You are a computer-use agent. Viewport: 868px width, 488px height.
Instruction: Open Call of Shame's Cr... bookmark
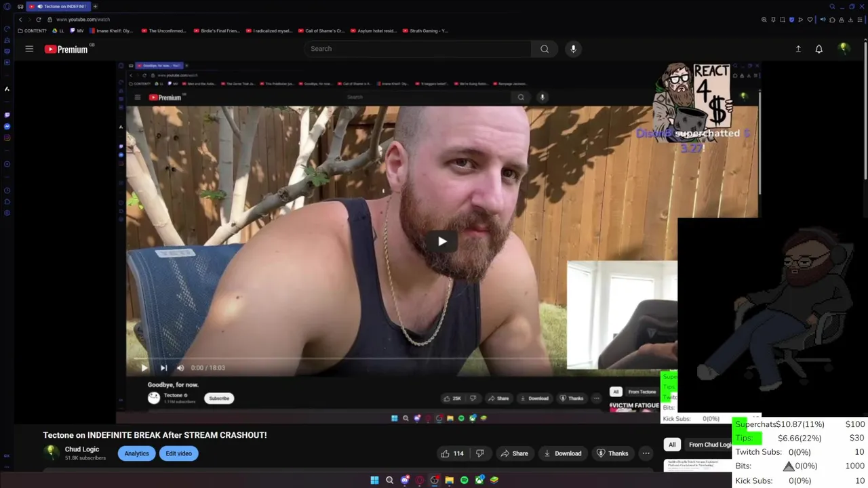click(321, 30)
